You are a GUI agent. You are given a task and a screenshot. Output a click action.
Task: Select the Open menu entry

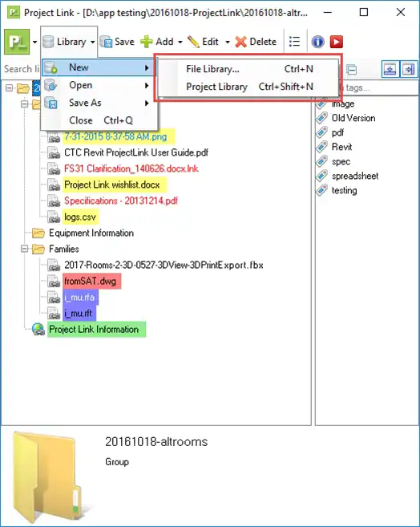click(97, 85)
